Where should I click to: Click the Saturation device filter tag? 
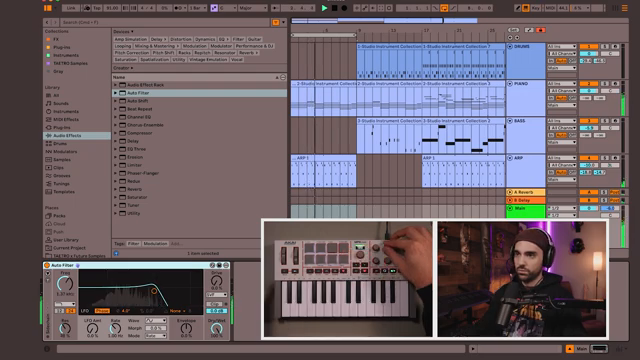coord(125,60)
